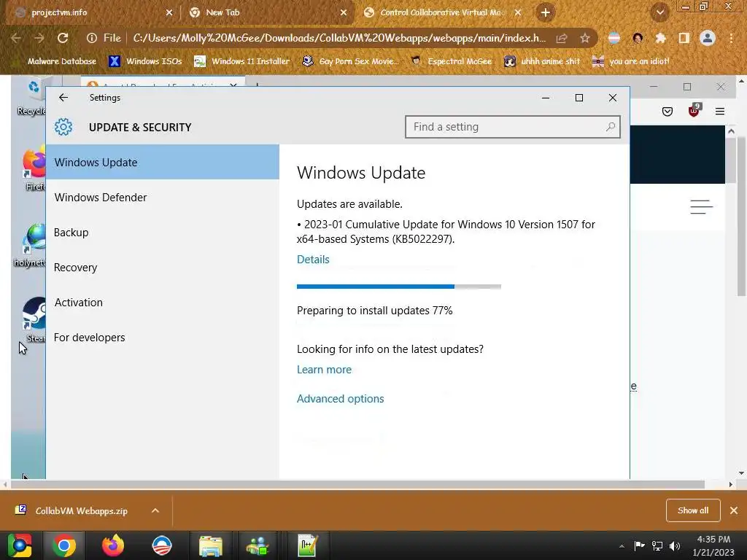This screenshot has height=560, width=747.
Task: Open Firefox hamburger menu in VM
Action: point(720,112)
